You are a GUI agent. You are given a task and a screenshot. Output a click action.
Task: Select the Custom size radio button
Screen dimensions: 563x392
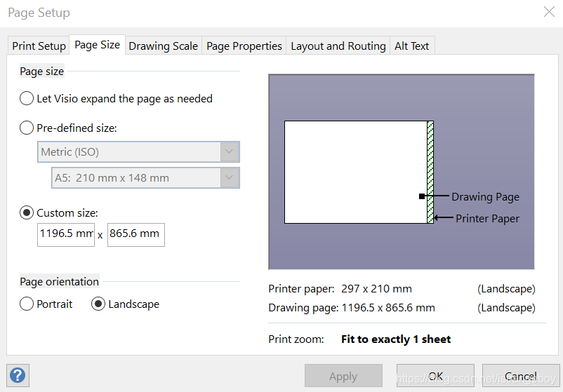[x=27, y=212]
